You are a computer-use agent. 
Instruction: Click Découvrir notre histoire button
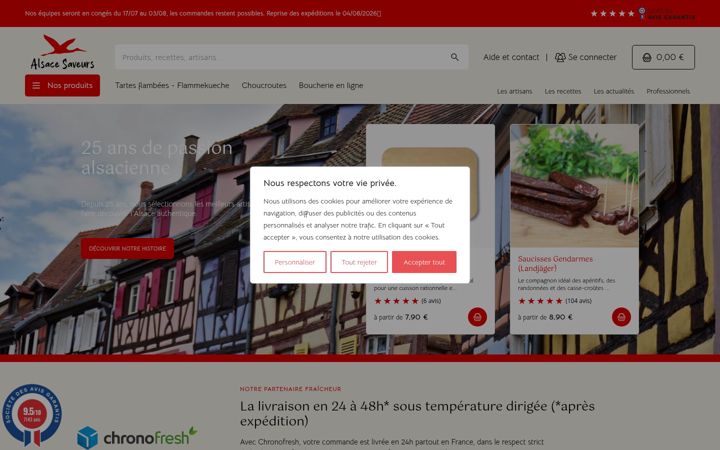(x=127, y=248)
